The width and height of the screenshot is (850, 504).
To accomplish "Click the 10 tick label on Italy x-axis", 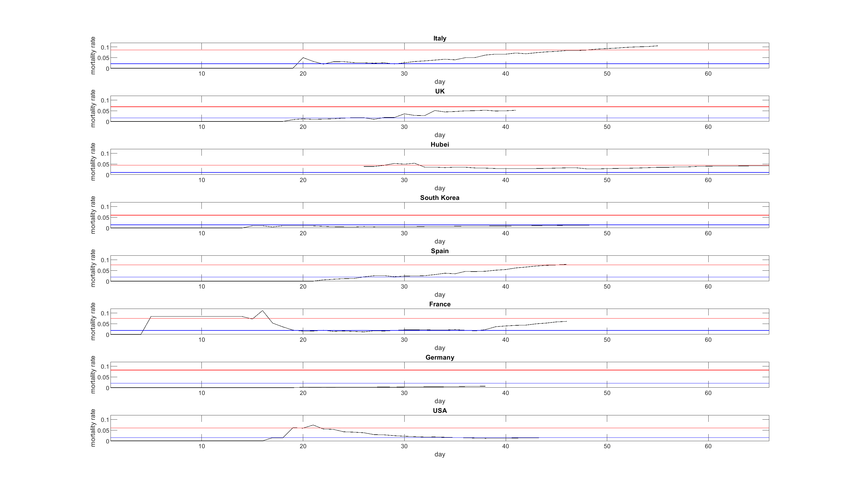I will point(201,74).
